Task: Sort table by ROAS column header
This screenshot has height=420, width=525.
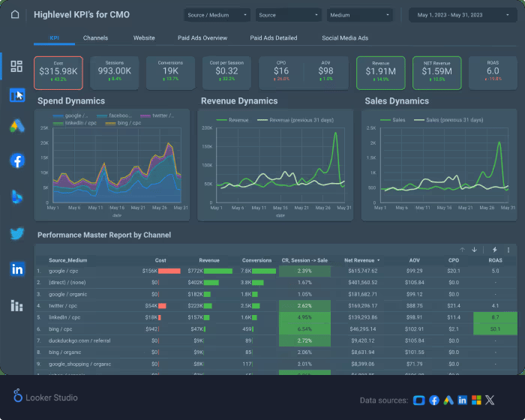Action: click(495, 260)
